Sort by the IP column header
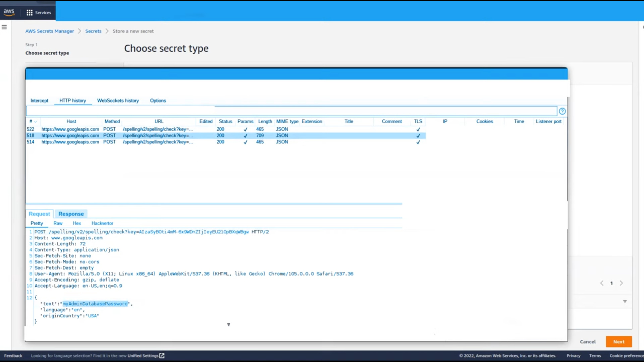644x362 pixels. (x=445, y=121)
